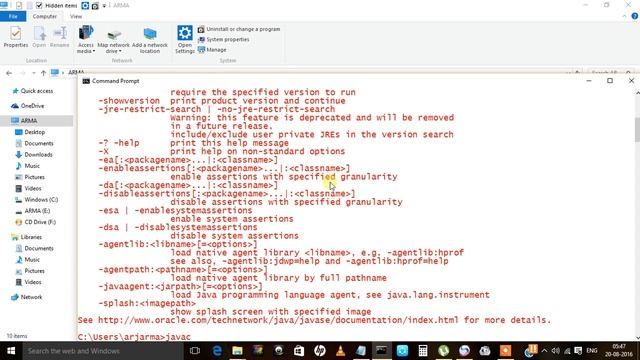The width and height of the screenshot is (640, 360).
Task: Launch Microsoft Edge from taskbar
Action: pos(217,351)
